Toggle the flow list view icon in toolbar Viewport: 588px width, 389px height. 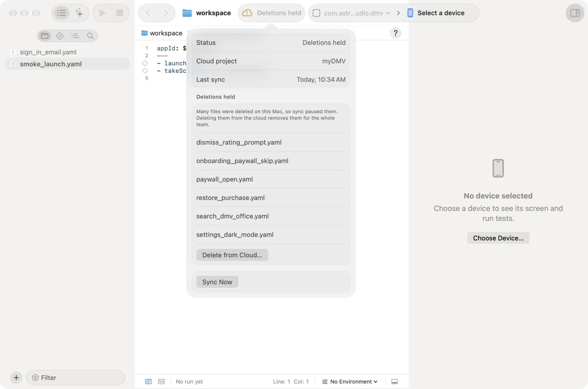click(x=61, y=13)
